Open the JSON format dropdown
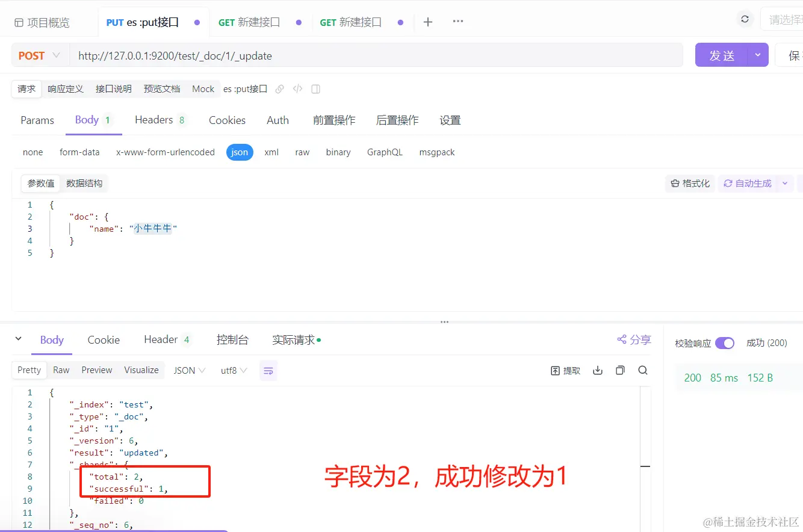This screenshot has height=532, width=803. tap(190, 370)
